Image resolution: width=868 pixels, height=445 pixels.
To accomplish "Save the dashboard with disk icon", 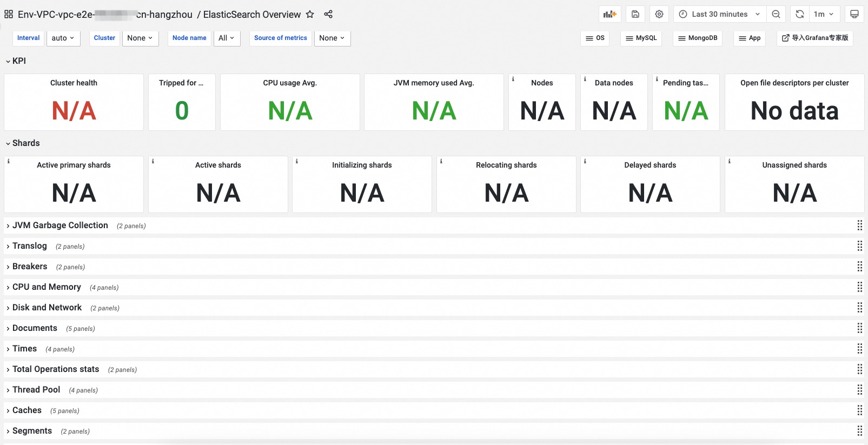I will (635, 14).
